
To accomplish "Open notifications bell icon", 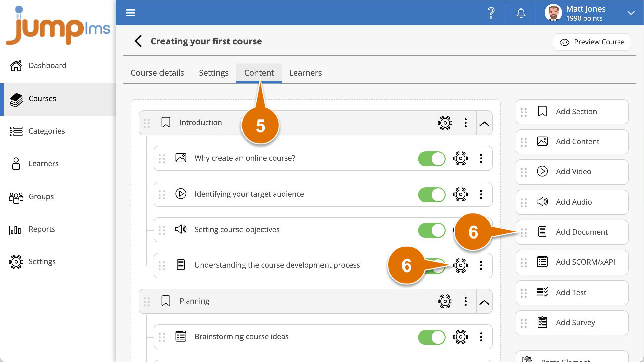I will [x=521, y=13].
